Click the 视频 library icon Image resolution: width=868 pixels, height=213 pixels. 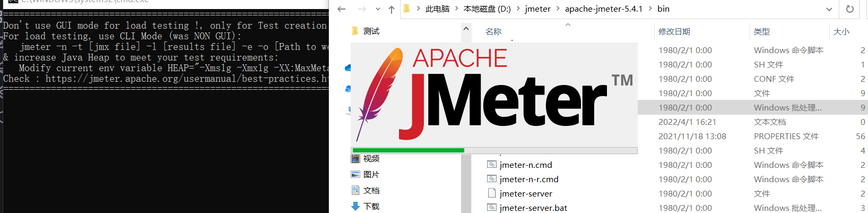[355, 159]
